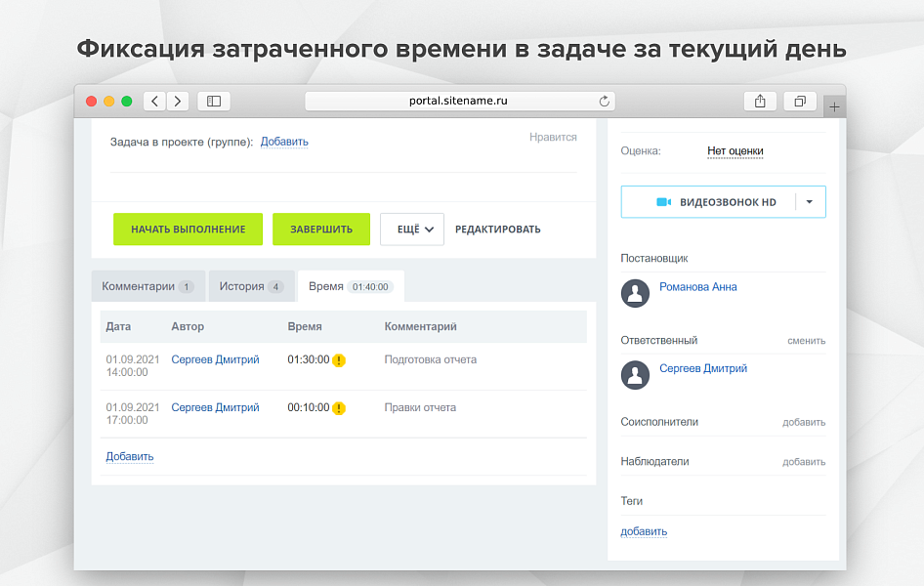The height and width of the screenshot is (586, 924).
Task: Click сменить link for Ответственный
Action: tap(806, 341)
